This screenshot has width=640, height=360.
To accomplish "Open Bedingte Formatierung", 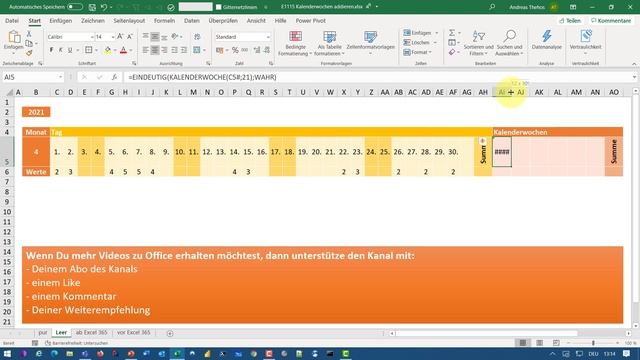I will point(295,43).
